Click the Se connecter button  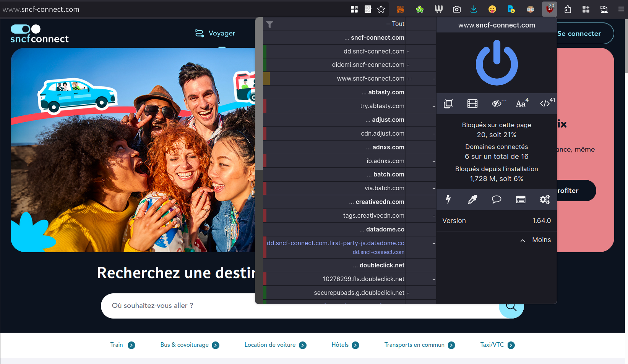click(x=579, y=34)
